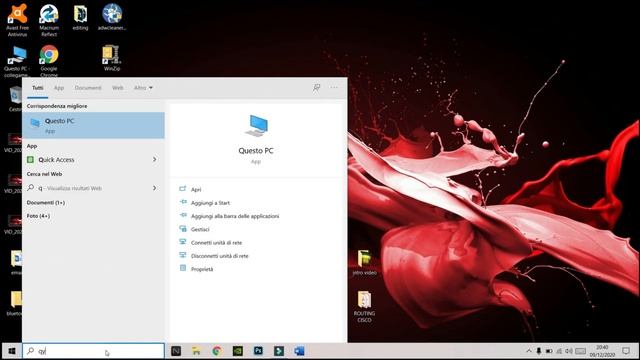The image size is (640, 360).
Task: Open Questo PC - collegamento shortcut
Action: (x=17, y=61)
